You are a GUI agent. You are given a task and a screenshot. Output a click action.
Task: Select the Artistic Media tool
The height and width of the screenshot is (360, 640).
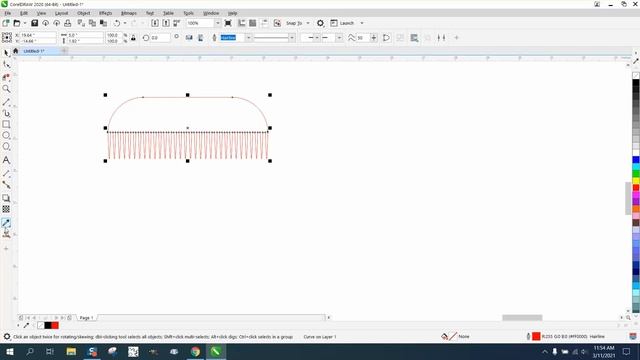(x=6, y=113)
